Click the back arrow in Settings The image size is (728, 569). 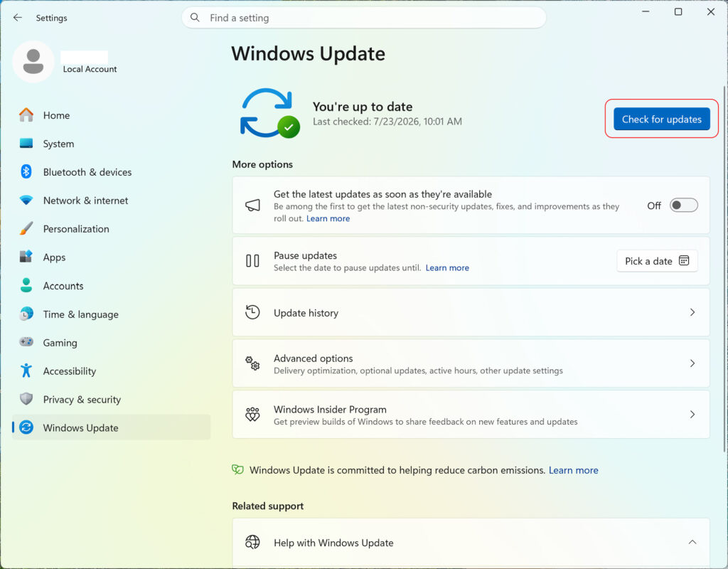[18, 18]
